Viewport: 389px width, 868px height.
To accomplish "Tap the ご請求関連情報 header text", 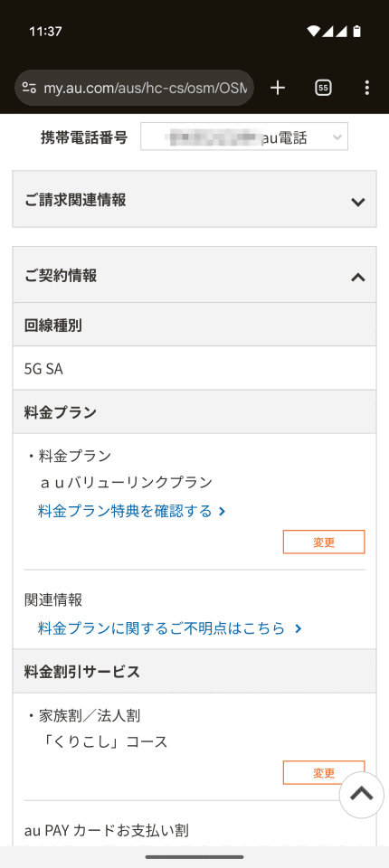I will click(75, 200).
